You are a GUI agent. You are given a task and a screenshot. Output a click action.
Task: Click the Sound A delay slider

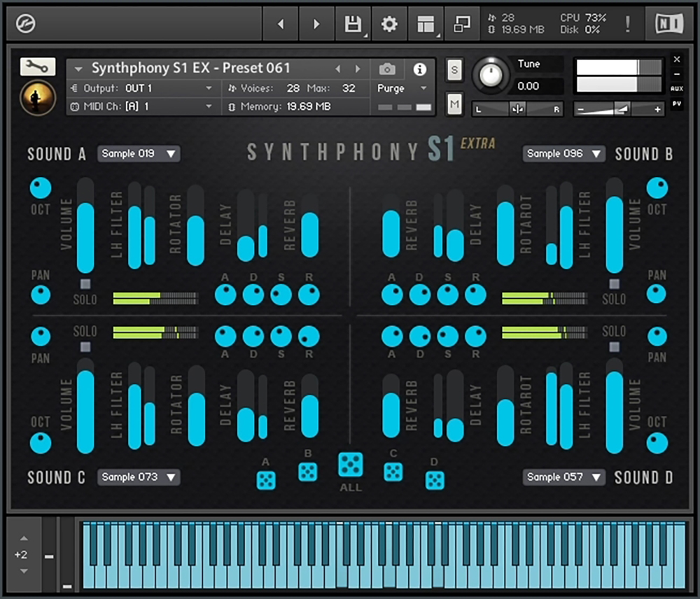(246, 225)
